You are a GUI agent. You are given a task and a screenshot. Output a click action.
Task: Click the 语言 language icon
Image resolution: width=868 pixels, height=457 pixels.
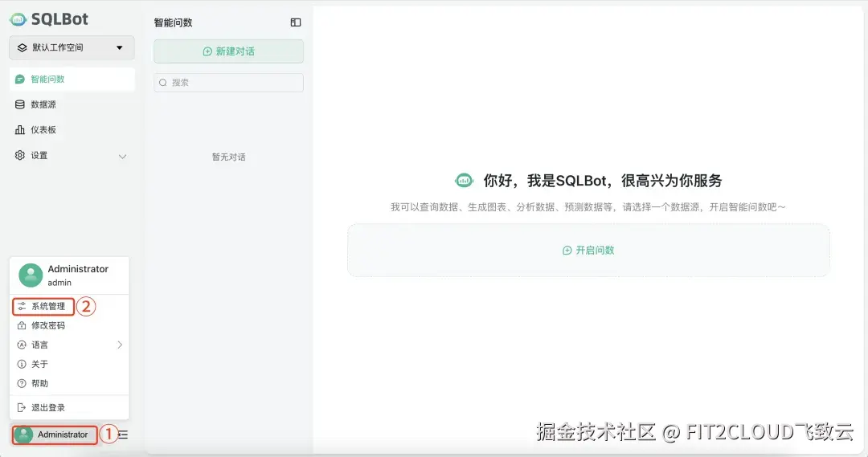tap(22, 345)
